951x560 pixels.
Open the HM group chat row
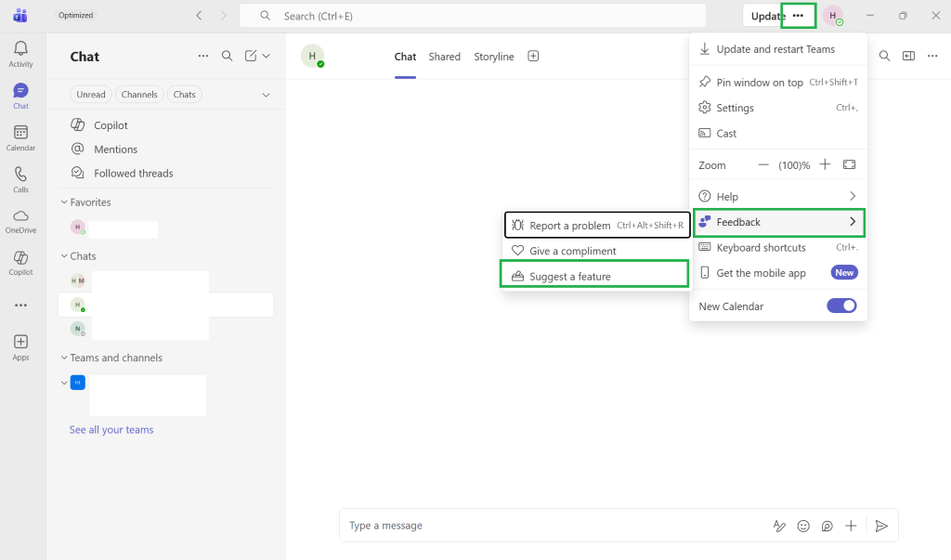pos(165,280)
